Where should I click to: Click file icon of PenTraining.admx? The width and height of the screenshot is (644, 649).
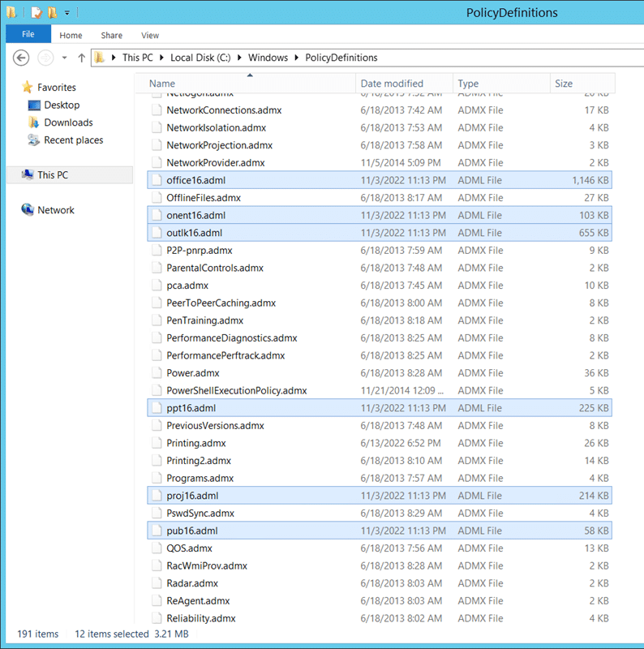click(157, 320)
